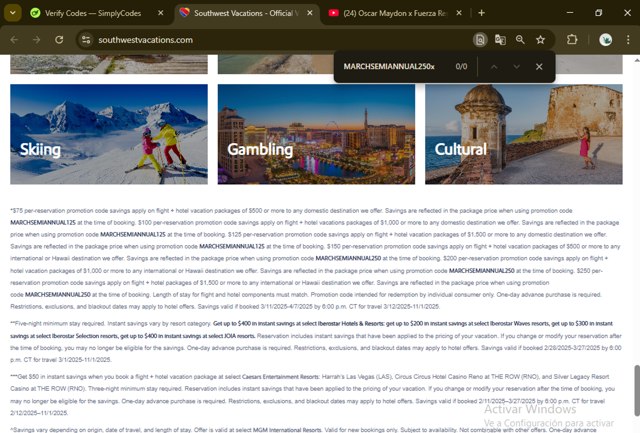Close the Oscar Maydon YouTube tab

(x=459, y=13)
